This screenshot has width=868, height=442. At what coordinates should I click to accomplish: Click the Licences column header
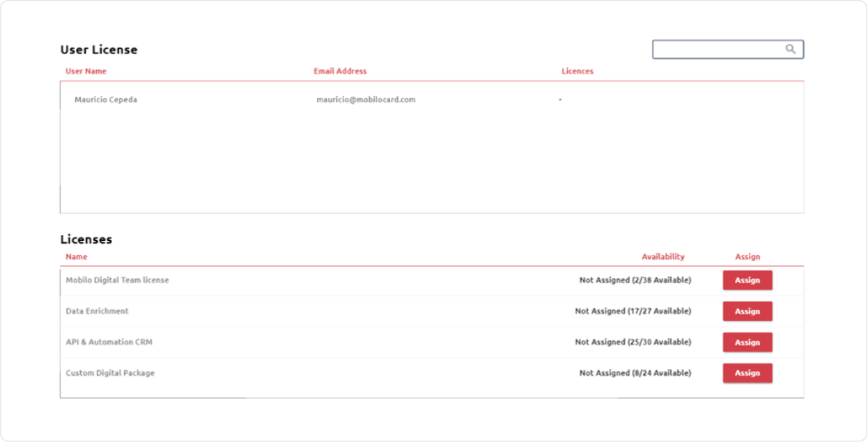click(x=578, y=71)
